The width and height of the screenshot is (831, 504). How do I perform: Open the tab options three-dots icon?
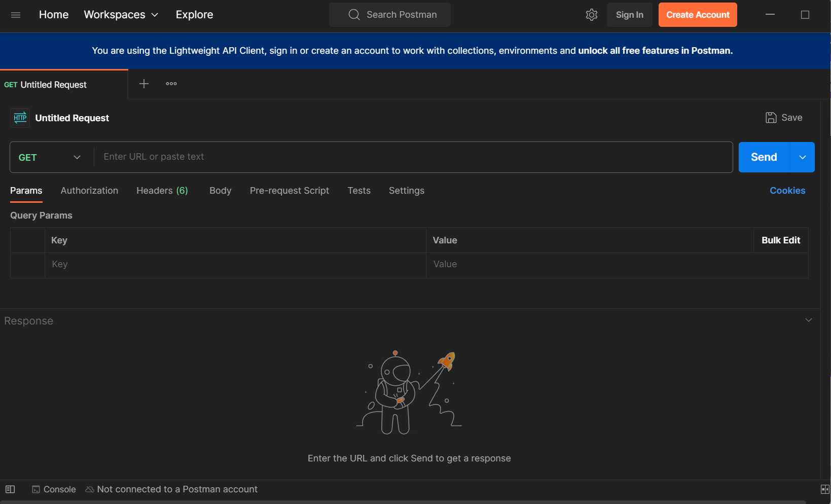(x=171, y=84)
